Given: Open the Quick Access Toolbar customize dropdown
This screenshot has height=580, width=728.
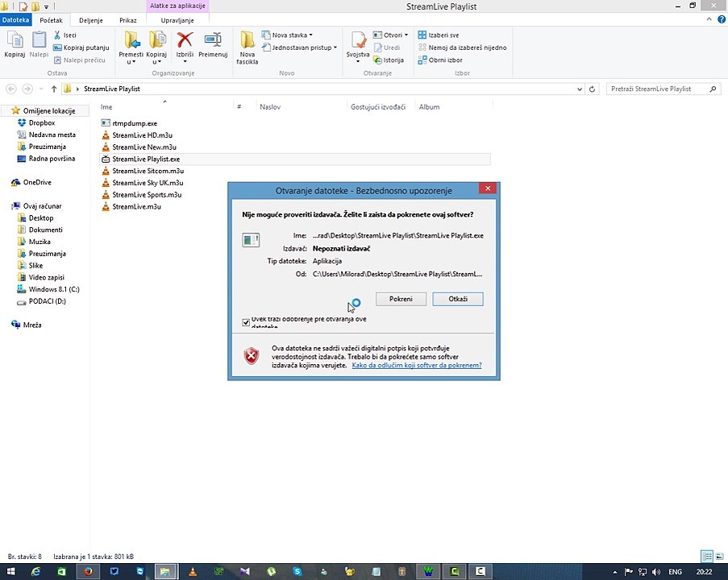Looking at the screenshot, I should [46, 6].
